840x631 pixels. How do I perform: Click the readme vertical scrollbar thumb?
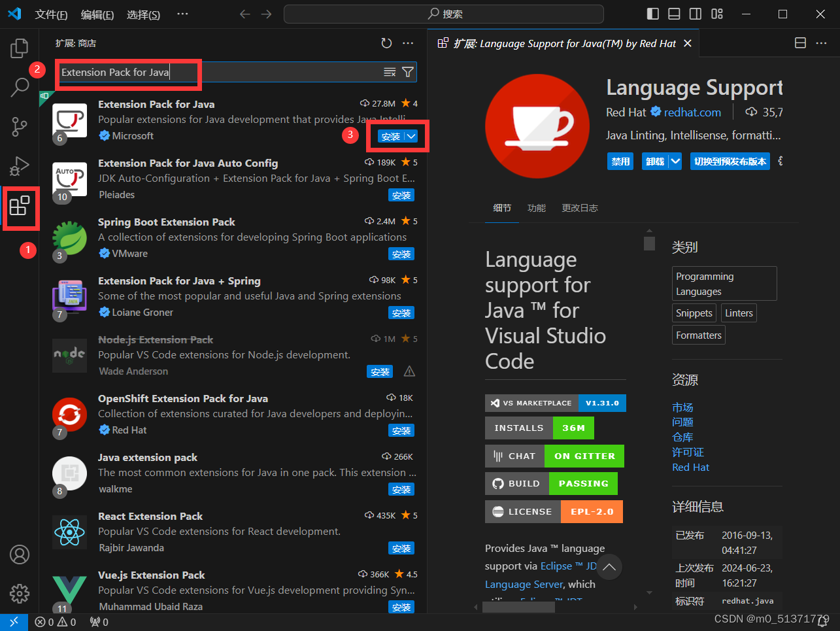(x=649, y=243)
